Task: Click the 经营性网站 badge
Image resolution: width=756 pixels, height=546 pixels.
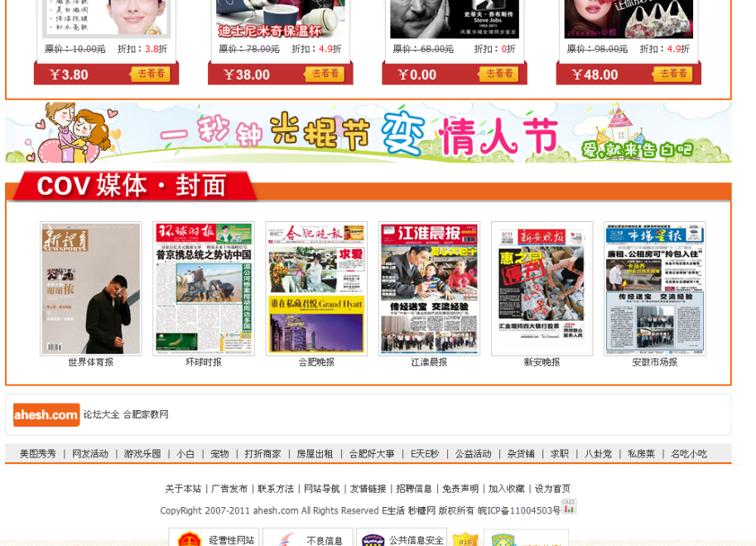Action: [x=214, y=538]
